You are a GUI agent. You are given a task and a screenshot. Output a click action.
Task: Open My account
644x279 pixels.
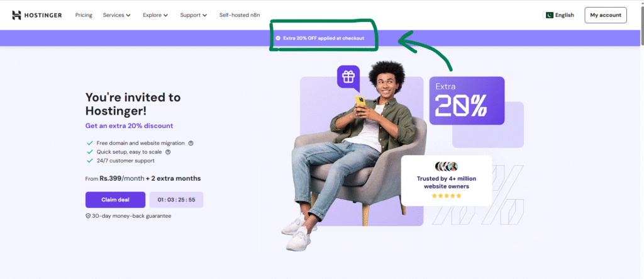click(x=606, y=15)
